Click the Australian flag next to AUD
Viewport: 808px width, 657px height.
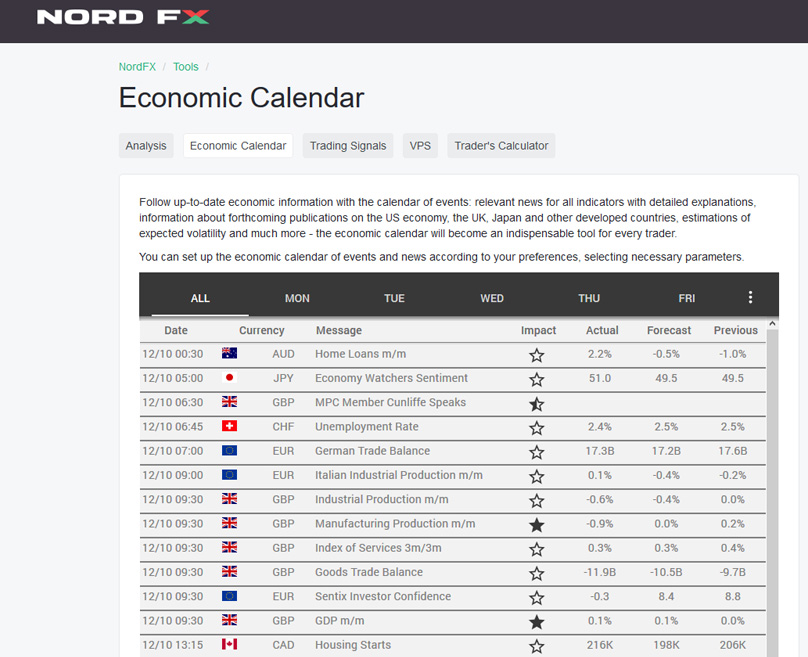point(229,354)
